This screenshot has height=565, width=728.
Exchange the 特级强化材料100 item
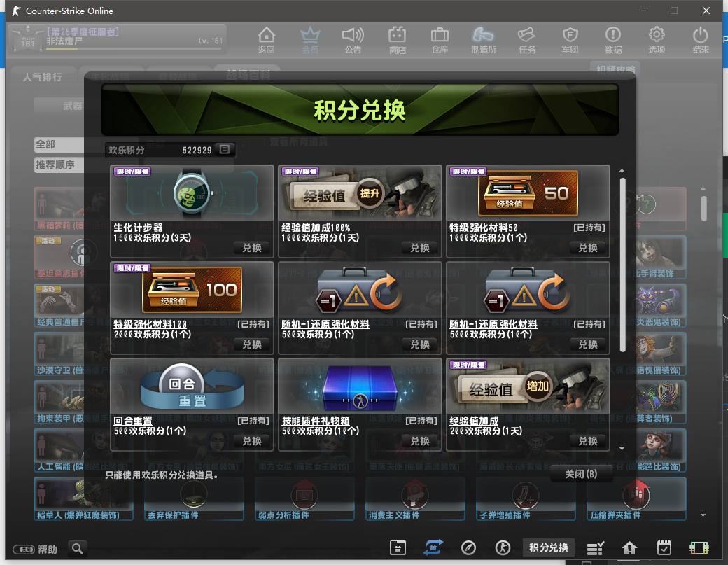point(252,344)
